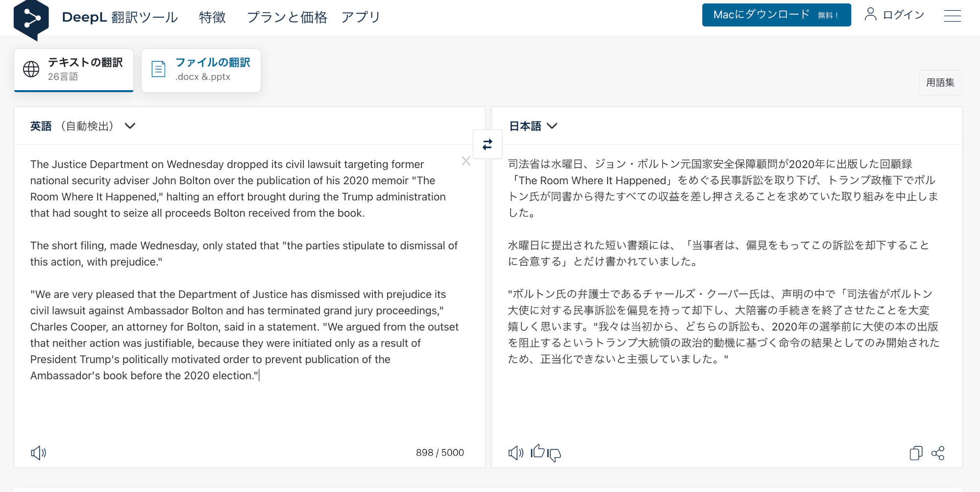The height and width of the screenshot is (492, 980).
Task: Play audio of the Japanese translation
Action: pos(515,453)
